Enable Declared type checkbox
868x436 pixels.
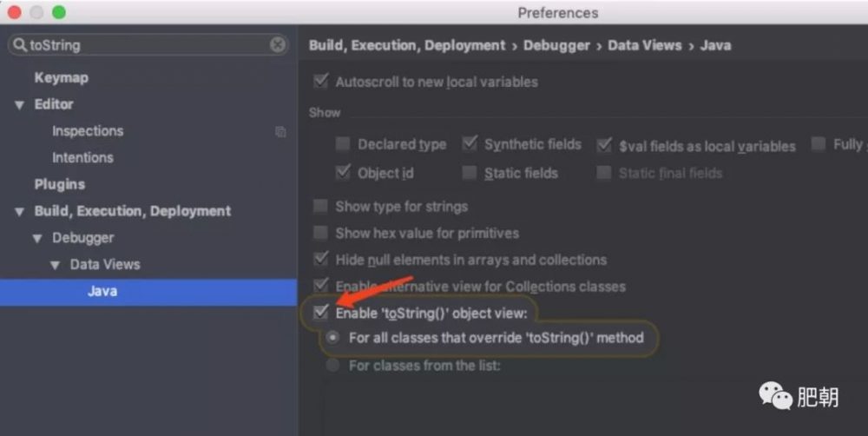[343, 144]
